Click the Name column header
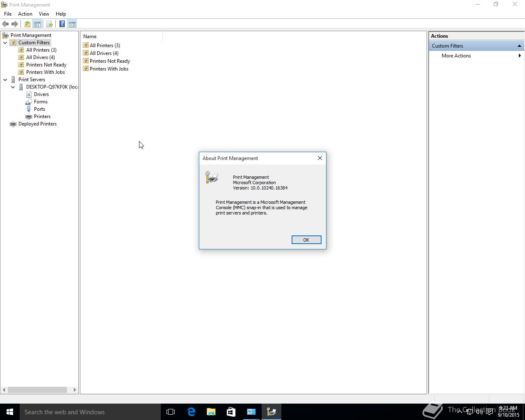This screenshot has height=420, width=525. 122,37
